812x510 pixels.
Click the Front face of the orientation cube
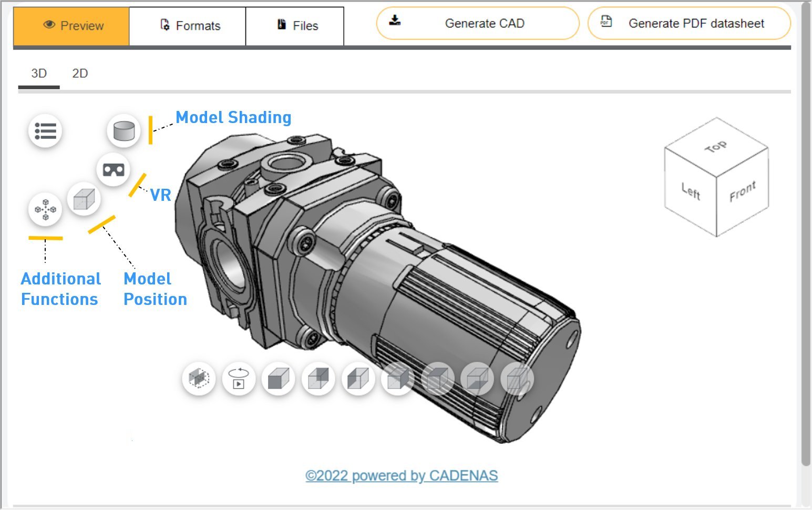(743, 191)
